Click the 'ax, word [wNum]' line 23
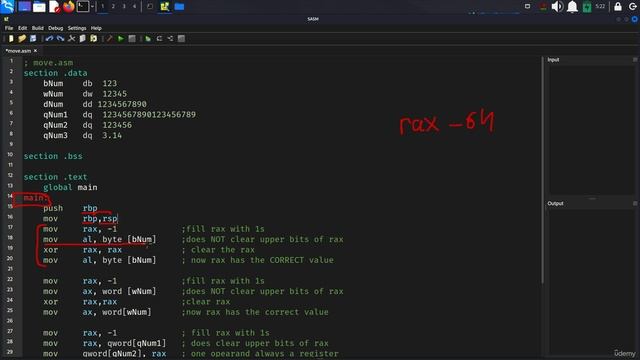This screenshot has width=640, height=360. point(119,291)
